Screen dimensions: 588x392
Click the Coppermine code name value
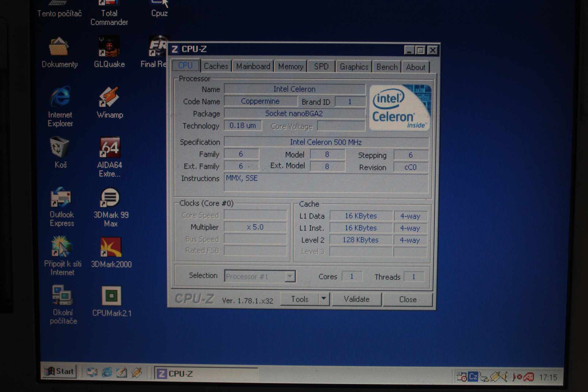[x=260, y=101]
